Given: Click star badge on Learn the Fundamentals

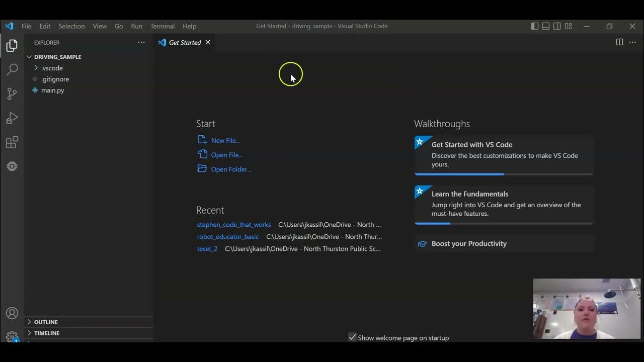Looking at the screenshot, I should coord(420,191).
